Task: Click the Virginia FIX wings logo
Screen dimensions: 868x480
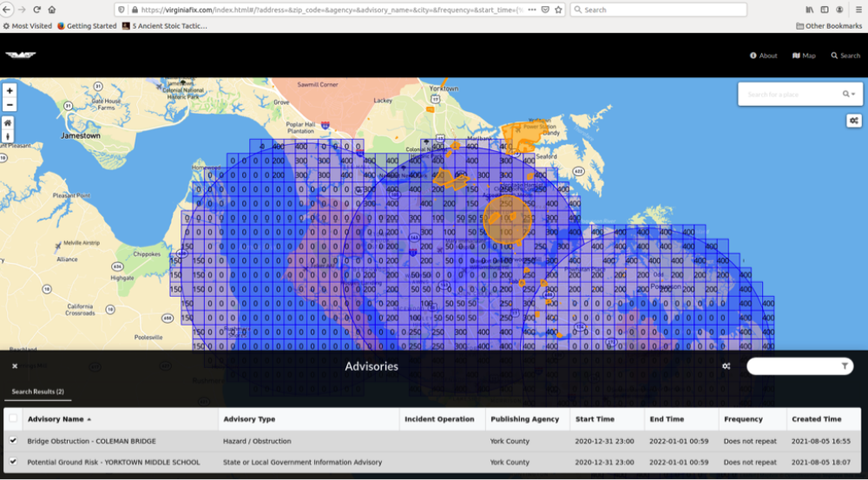Action: pyautogui.click(x=19, y=56)
